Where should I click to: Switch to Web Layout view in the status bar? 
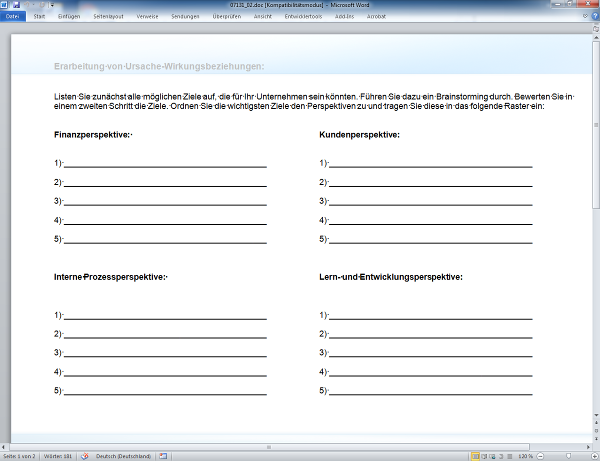[x=491, y=455]
